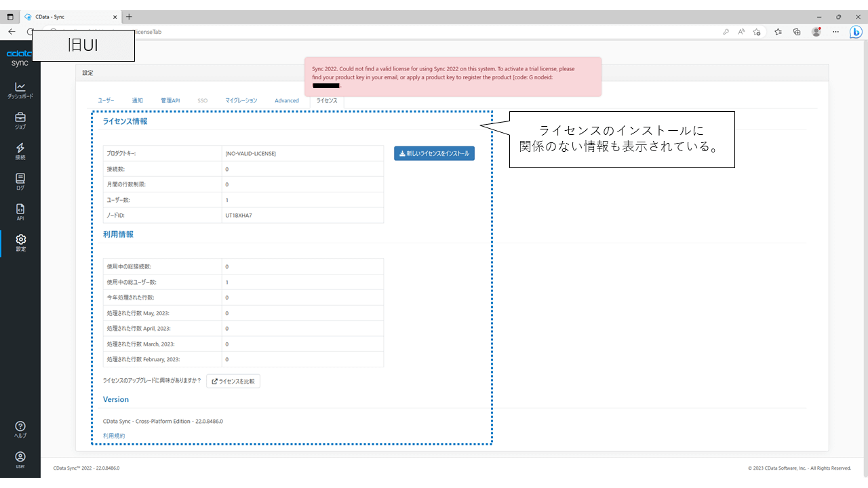Image resolution: width=868 pixels, height=488 pixels.
Task: Open the マイグレーション tab
Action: (241, 100)
